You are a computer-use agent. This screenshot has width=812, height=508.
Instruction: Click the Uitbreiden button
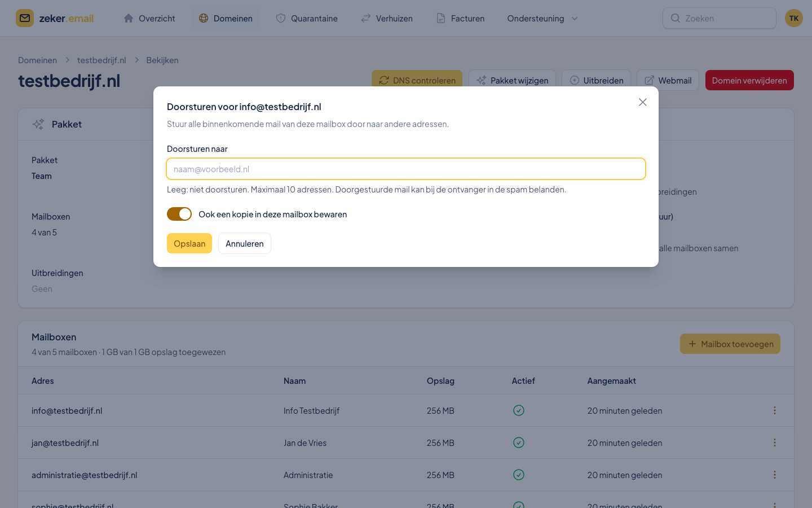point(596,80)
